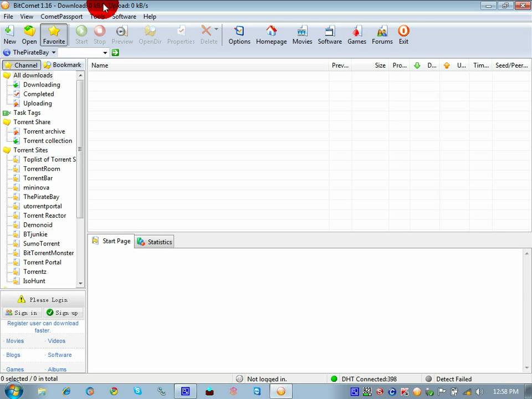This screenshot has height=399, width=532.
Task: Select the Statistics tab
Action: (x=155, y=242)
